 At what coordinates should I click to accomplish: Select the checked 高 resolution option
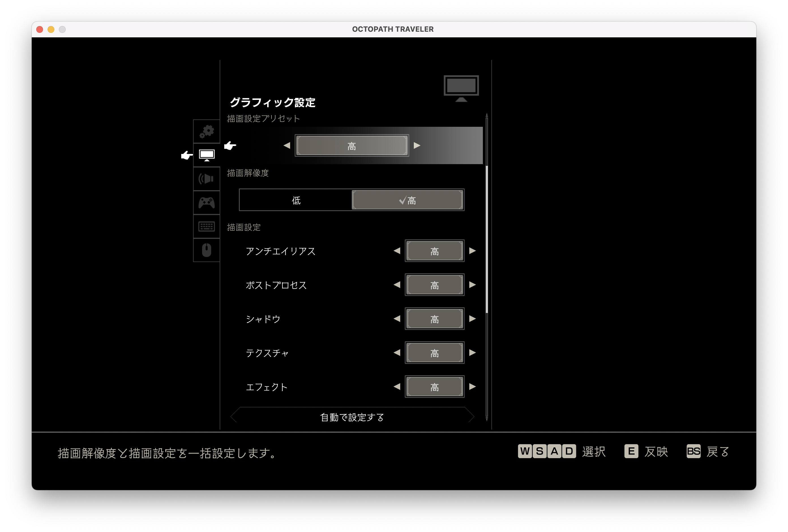tap(407, 200)
